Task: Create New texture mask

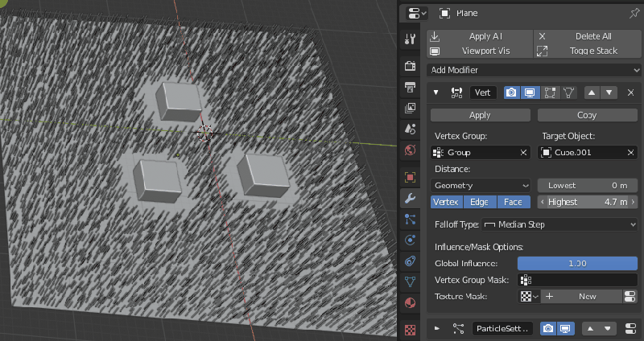Action: click(581, 296)
